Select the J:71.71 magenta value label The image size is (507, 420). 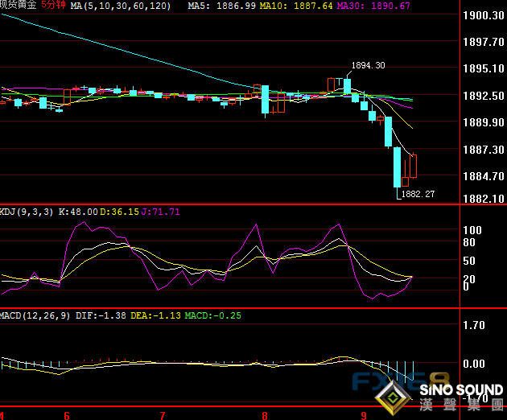pyautogui.click(x=161, y=212)
